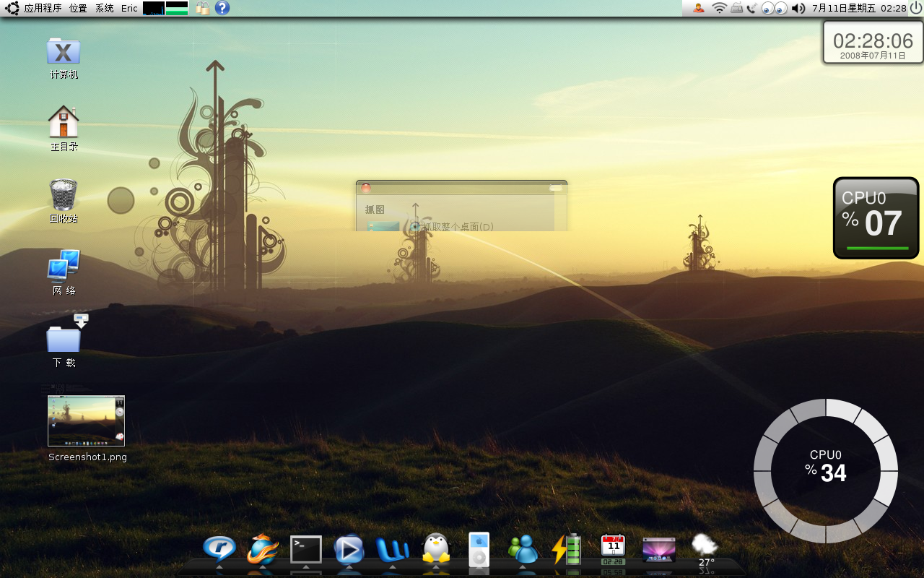Click the circular CPU0 34 percent gauge
Viewport: 924px width, 578px height.
(x=826, y=471)
